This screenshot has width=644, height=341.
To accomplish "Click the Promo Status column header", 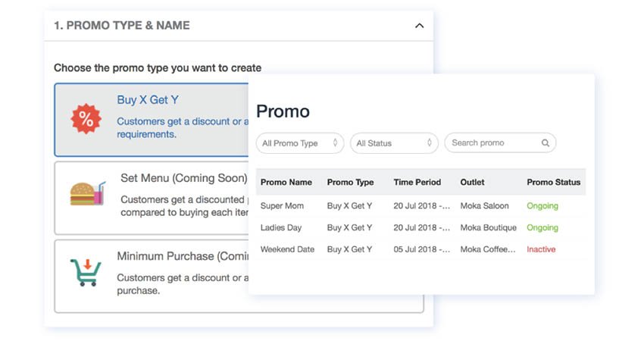I will pyautogui.click(x=553, y=182).
